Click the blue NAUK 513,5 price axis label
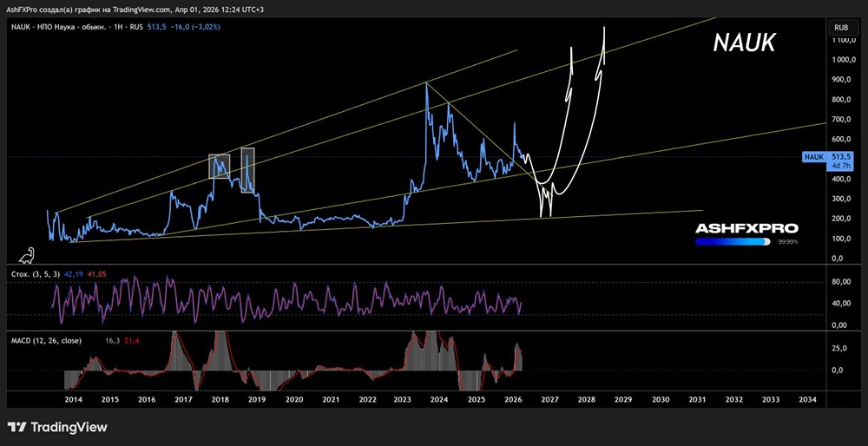Image resolution: width=868 pixels, height=446 pixels. click(x=828, y=156)
